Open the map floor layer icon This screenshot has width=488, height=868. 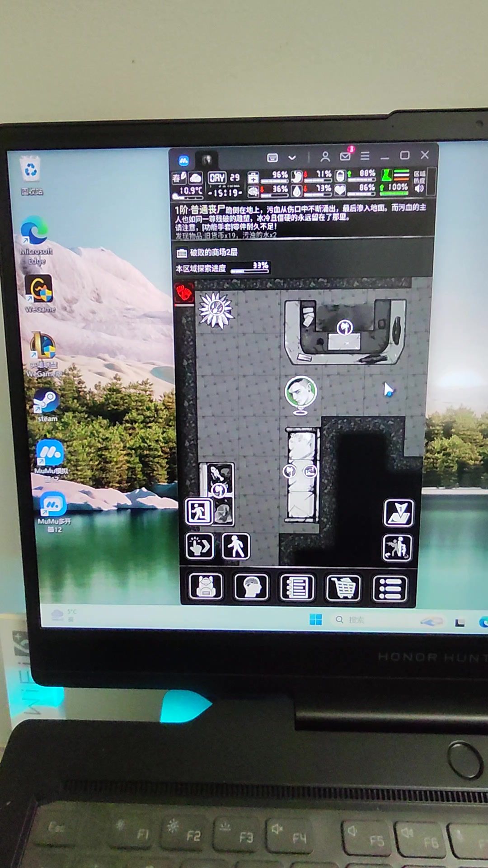coord(398,513)
